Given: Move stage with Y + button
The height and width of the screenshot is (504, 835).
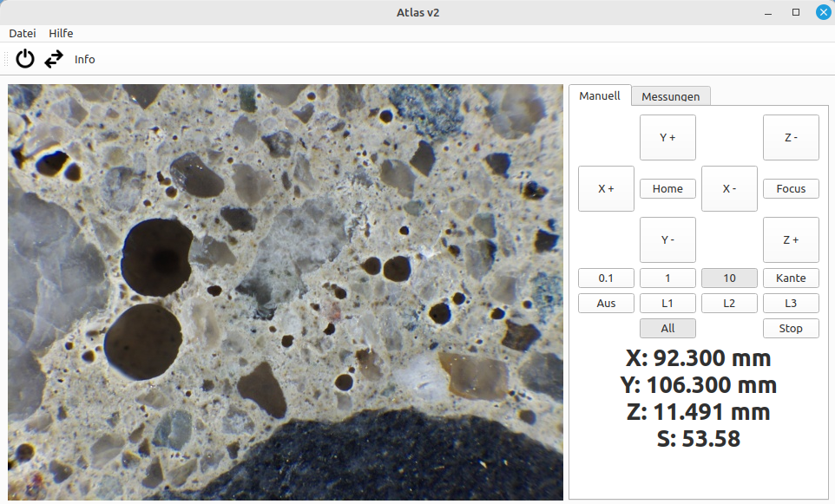Looking at the screenshot, I should click(667, 137).
